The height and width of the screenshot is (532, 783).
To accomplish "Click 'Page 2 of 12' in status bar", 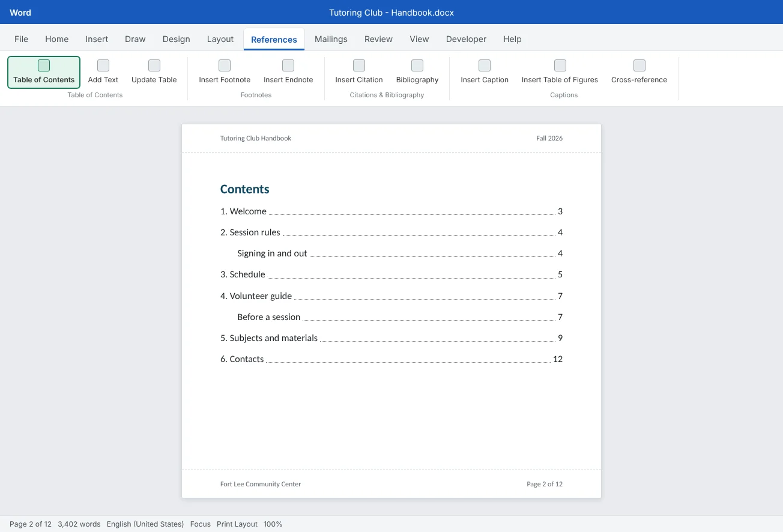I will 31,524.
